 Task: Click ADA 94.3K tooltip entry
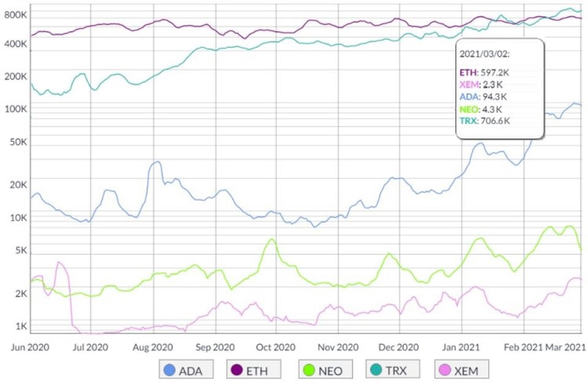[483, 97]
